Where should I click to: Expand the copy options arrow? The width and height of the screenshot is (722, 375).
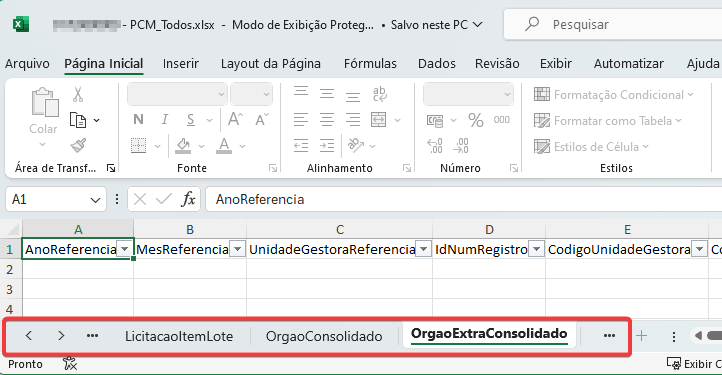pyautogui.click(x=97, y=120)
